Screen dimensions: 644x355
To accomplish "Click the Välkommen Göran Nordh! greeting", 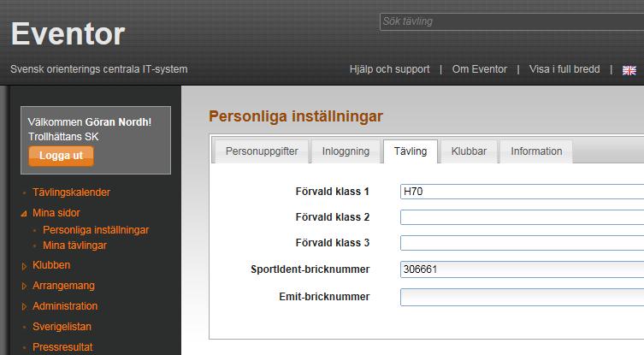I will (90, 122).
